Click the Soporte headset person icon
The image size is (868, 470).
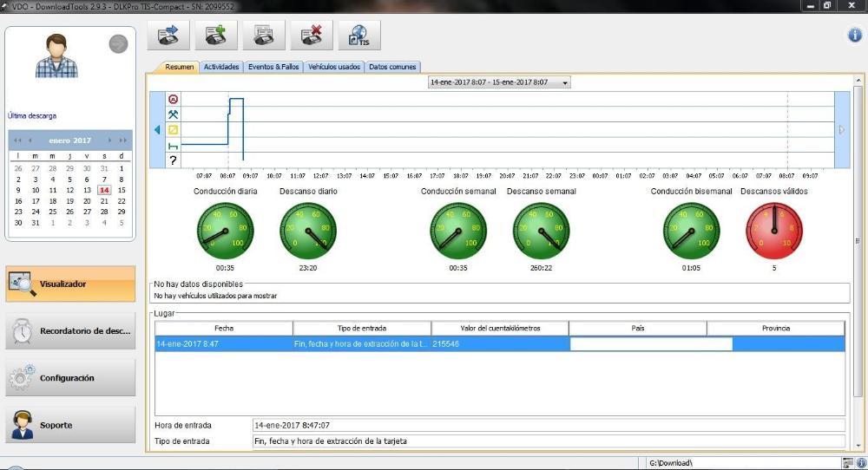pyautogui.click(x=23, y=425)
